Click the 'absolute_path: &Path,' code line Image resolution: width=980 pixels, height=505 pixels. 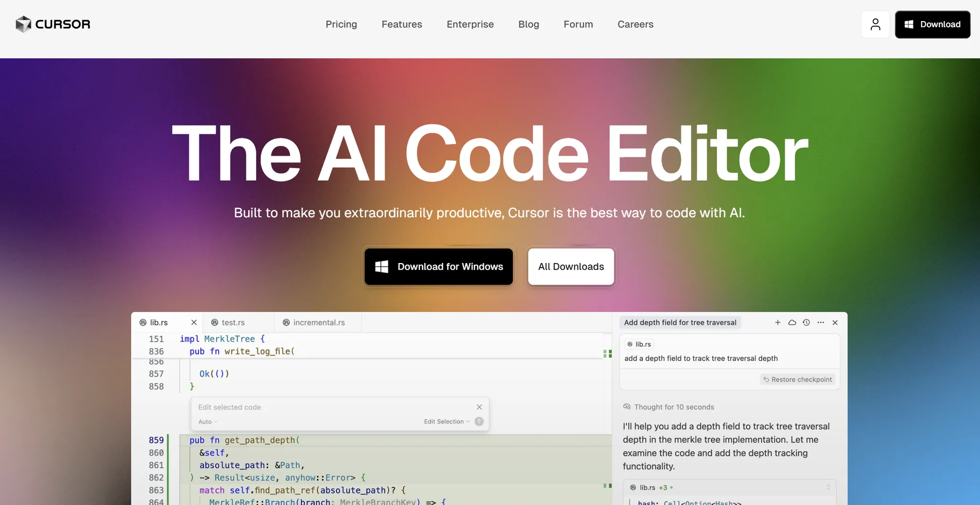252,465
